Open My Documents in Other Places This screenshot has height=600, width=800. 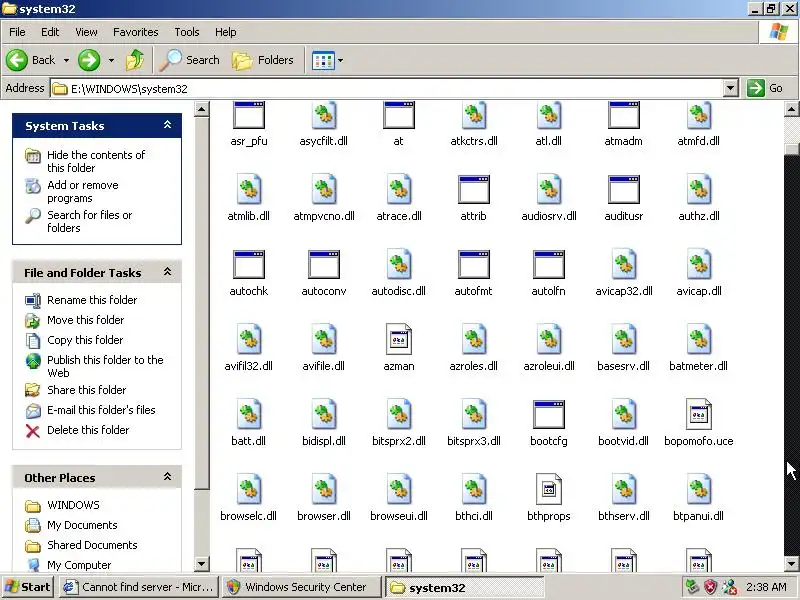pyautogui.click(x=82, y=525)
